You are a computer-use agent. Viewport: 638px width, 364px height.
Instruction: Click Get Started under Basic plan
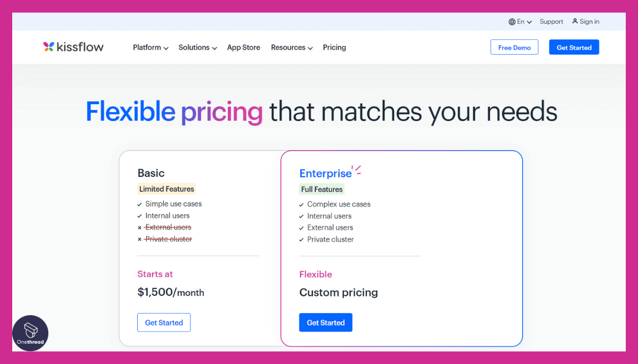point(164,323)
